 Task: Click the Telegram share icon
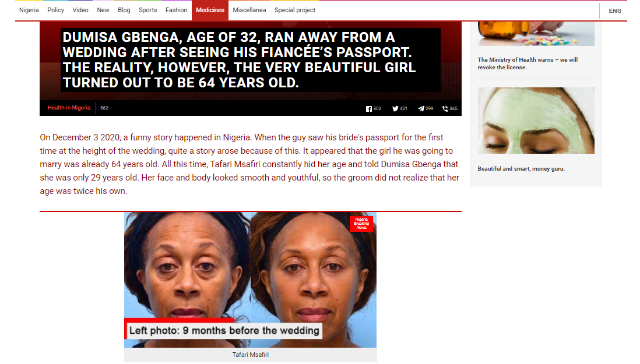coord(421,109)
